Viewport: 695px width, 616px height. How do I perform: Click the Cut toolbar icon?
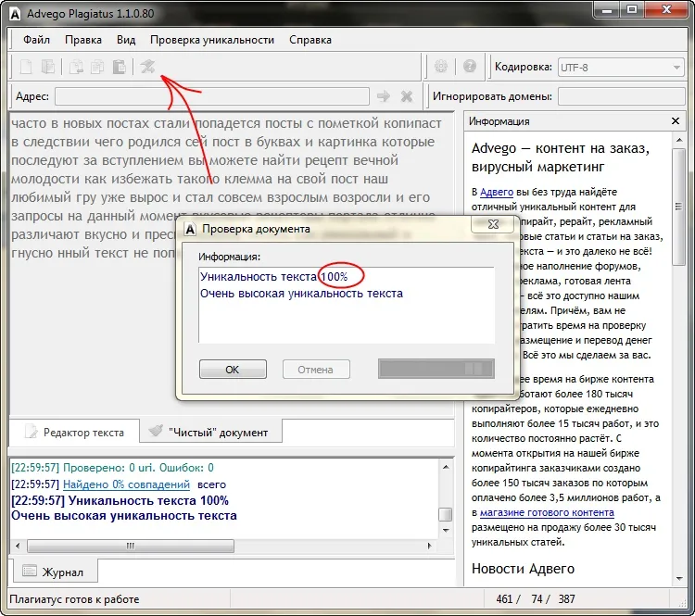(76, 67)
